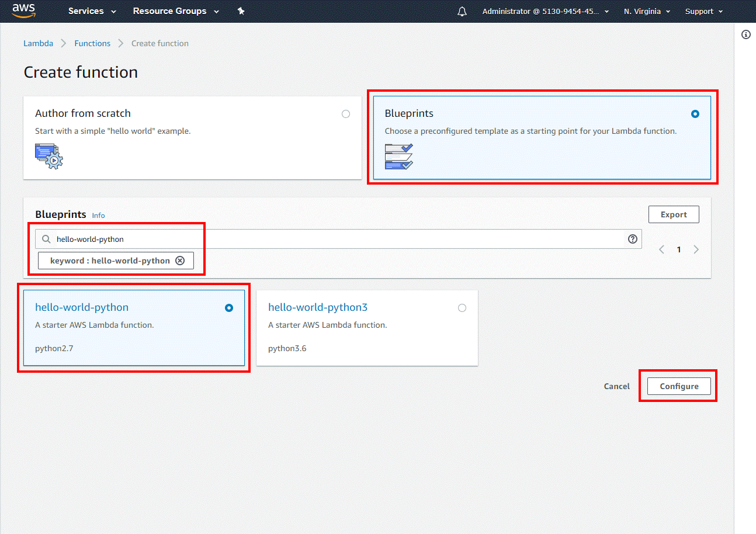
Task: Click the Author from scratch card title
Action: point(83,113)
